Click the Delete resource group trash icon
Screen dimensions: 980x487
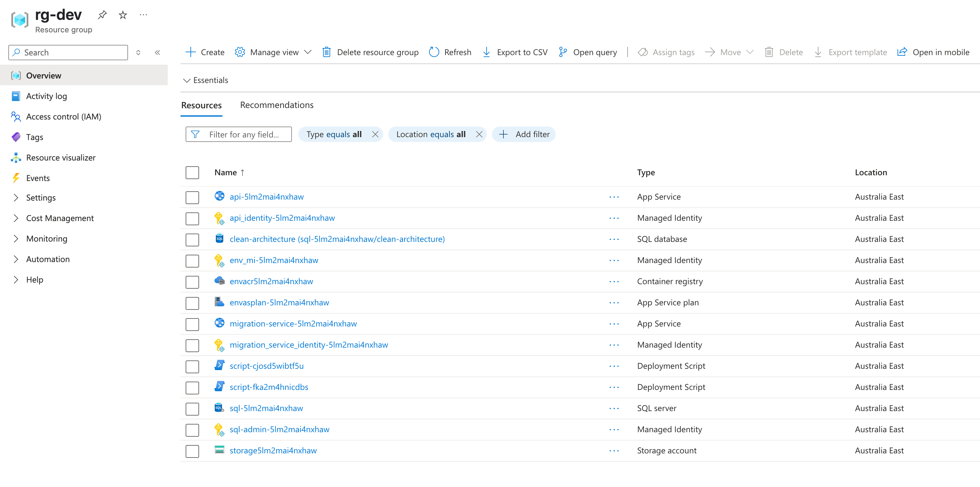(x=326, y=52)
